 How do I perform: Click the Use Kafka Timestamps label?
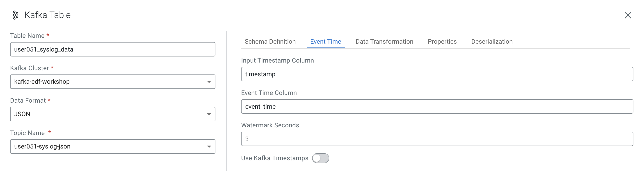(x=274, y=158)
